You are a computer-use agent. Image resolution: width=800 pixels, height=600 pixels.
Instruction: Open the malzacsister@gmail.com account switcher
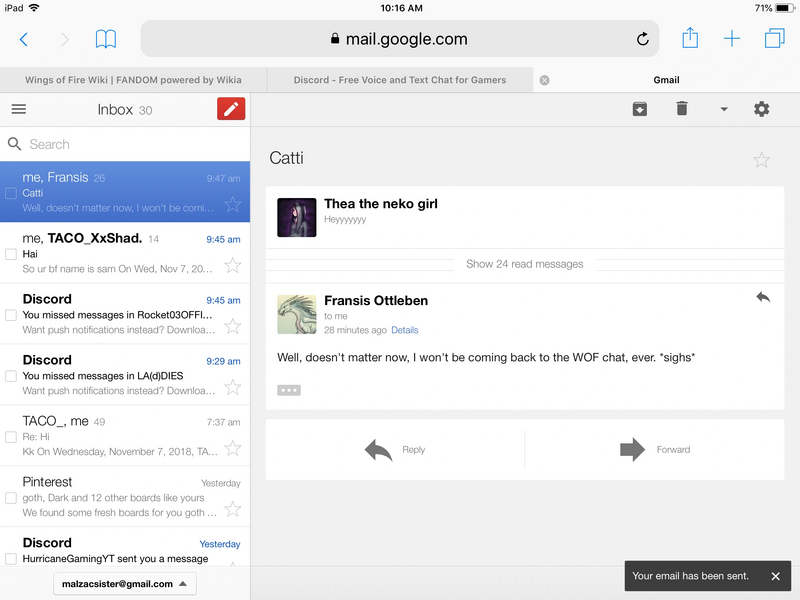(125, 584)
